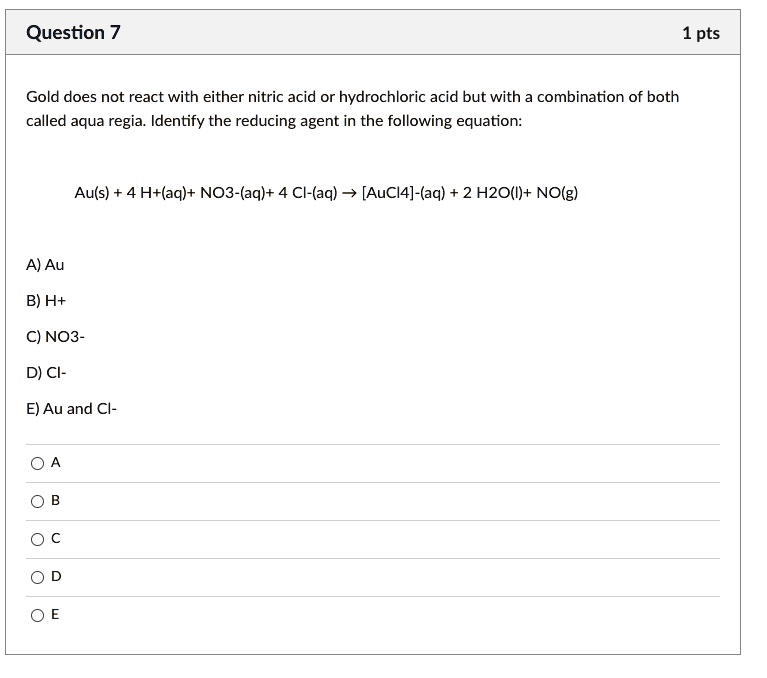Click the "B) H+" answer choice text
767x678 pixels.
[x=46, y=301]
